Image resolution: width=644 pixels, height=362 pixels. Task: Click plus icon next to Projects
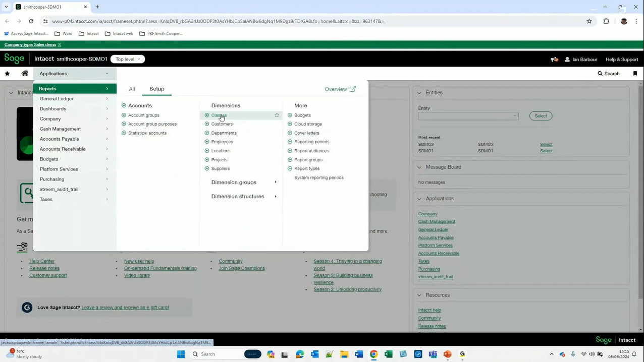pos(207,160)
